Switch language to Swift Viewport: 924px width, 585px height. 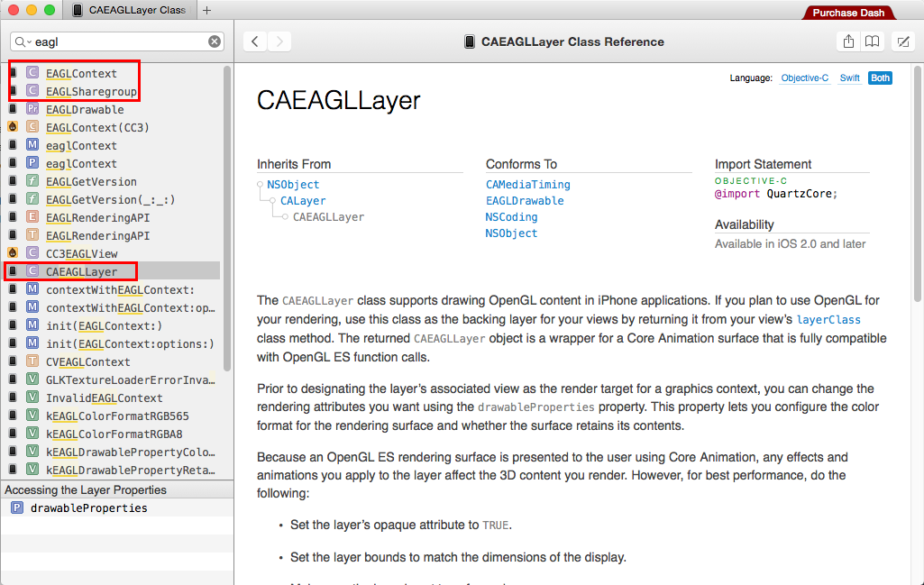[x=849, y=78]
